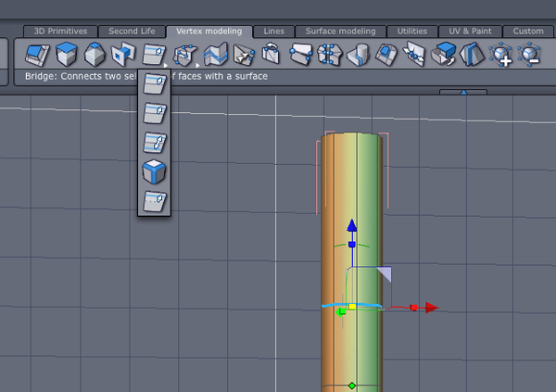Open the Custom tab
556x392 pixels.
pos(528,32)
